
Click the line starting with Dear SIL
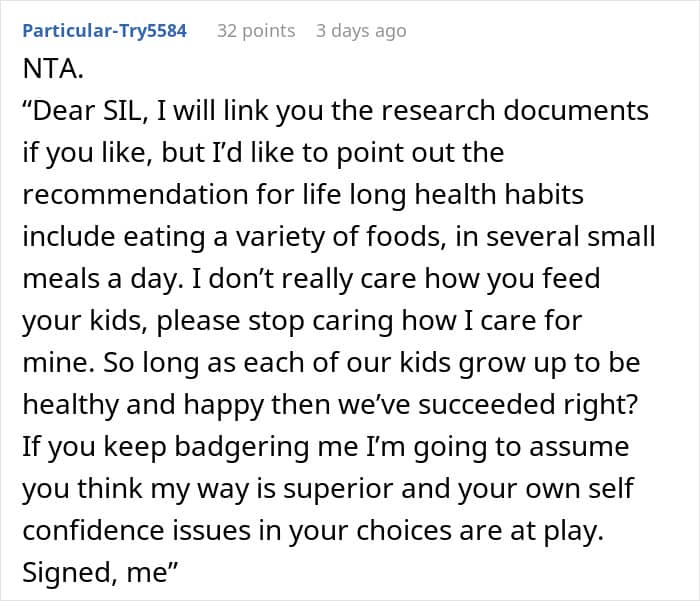coord(335,111)
